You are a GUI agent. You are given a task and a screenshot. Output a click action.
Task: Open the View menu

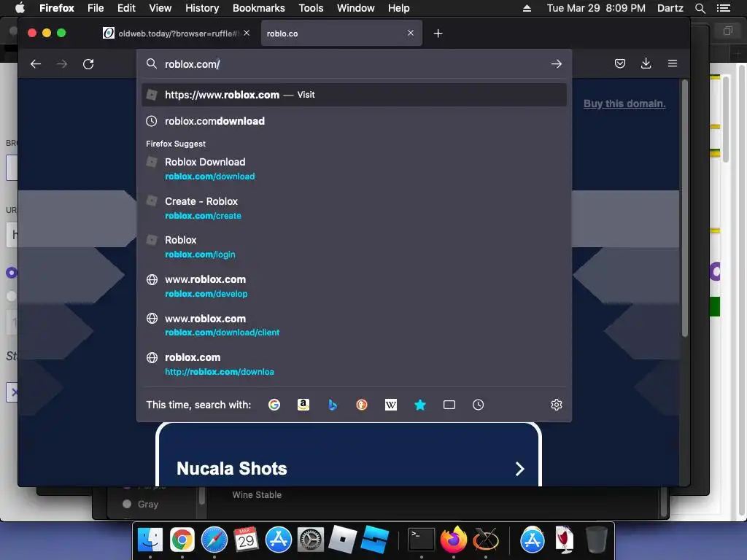(160, 8)
